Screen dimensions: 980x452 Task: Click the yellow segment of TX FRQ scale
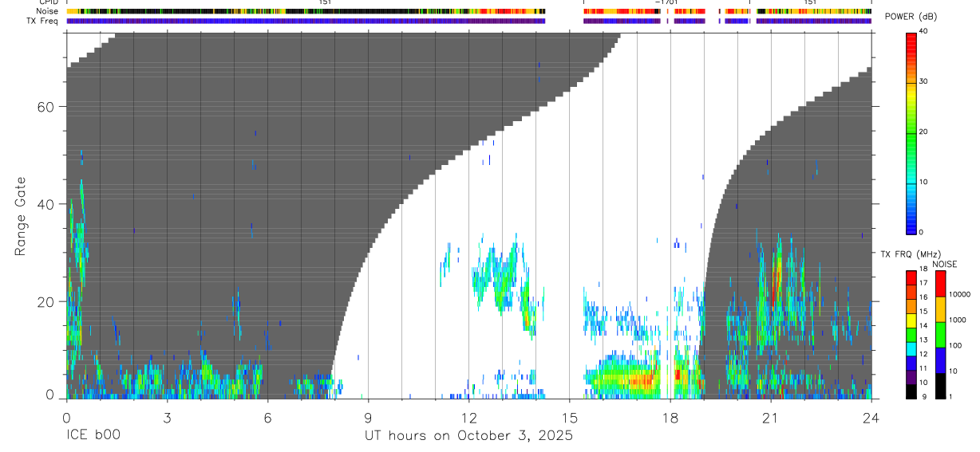pos(911,320)
